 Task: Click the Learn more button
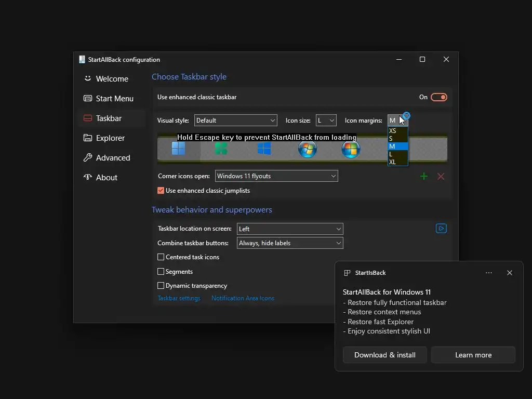click(473, 355)
